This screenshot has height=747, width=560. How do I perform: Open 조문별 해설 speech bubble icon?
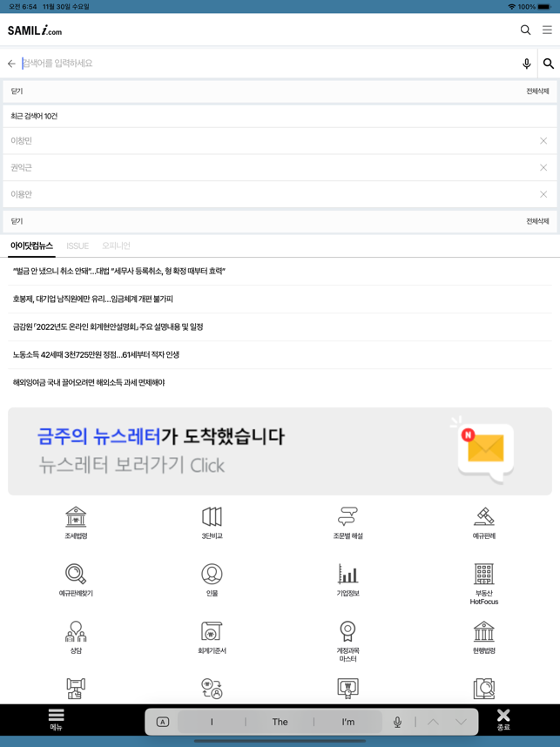click(x=347, y=517)
